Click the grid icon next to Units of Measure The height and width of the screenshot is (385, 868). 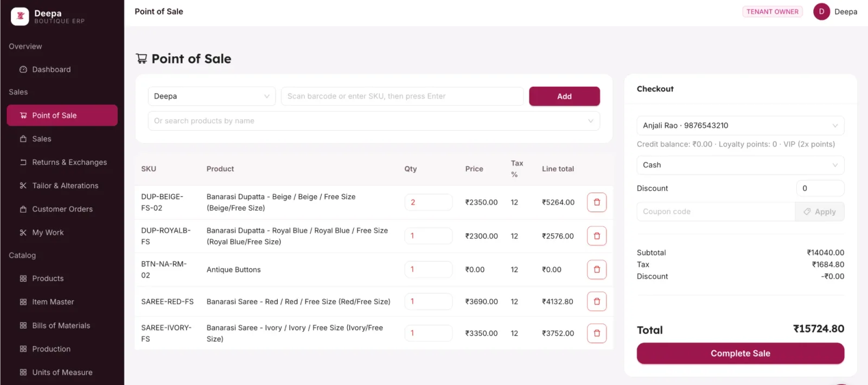click(23, 373)
